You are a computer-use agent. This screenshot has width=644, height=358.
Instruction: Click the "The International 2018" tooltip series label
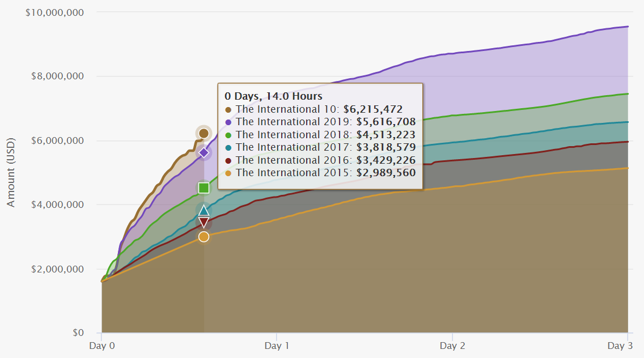click(x=294, y=135)
